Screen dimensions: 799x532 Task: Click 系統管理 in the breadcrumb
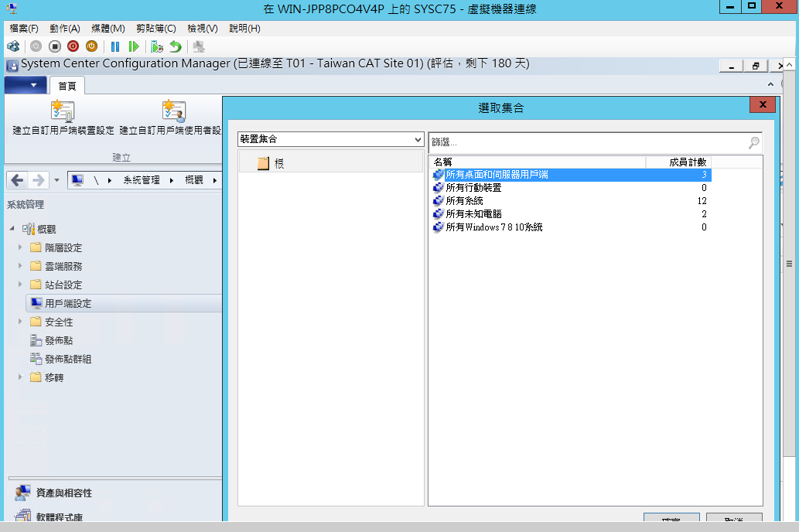[x=141, y=180]
